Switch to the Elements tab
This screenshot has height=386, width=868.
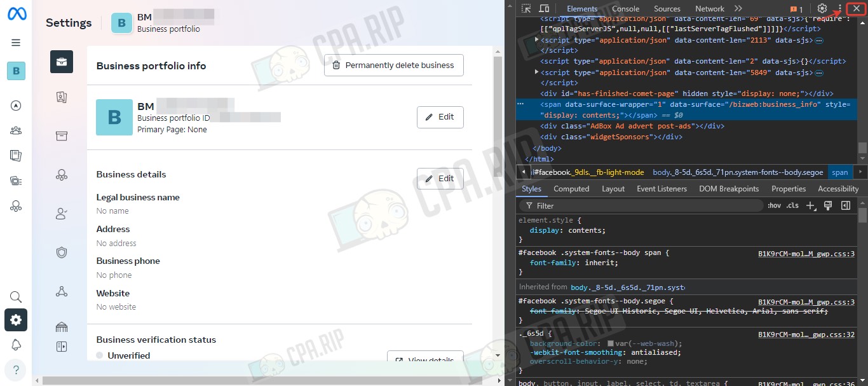tap(582, 9)
